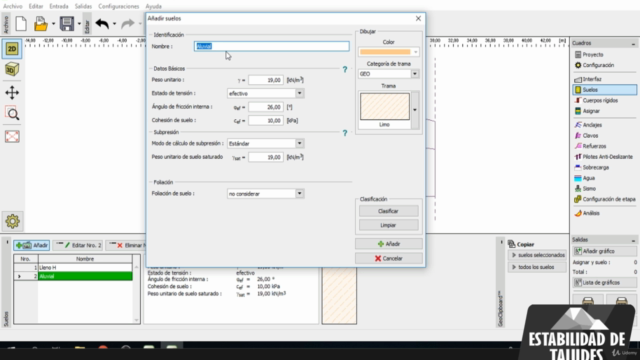The height and width of the screenshot is (360, 640).
Task: Collapse the Cuadros panel
Action: [x=633, y=43]
